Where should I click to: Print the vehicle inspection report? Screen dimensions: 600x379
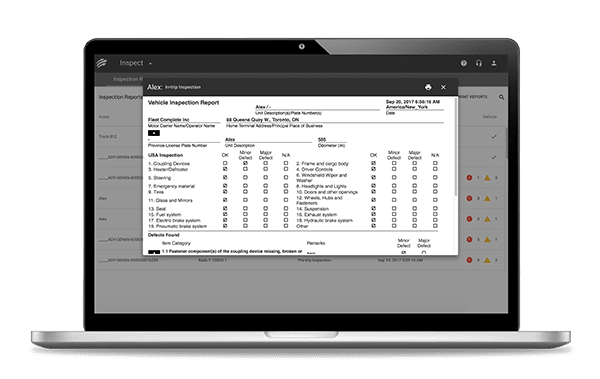click(428, 87)
